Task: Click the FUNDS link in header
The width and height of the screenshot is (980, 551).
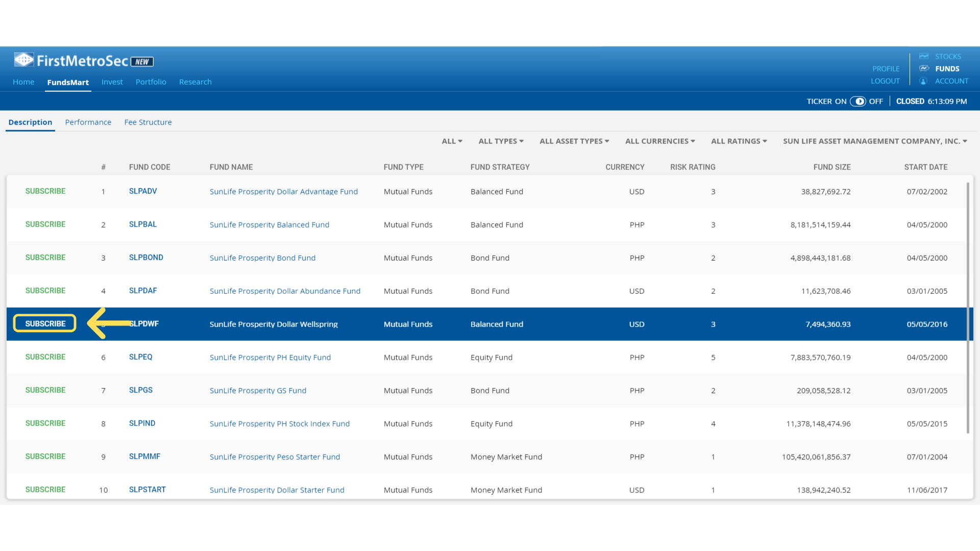Action: (x=947, y=69)
